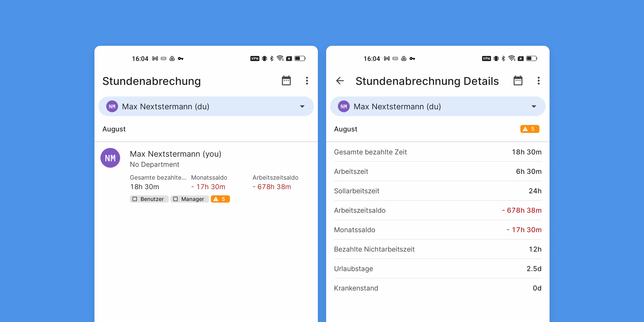The width and height of the screenshot is (644, 322).
Task: Open calendar picker on Stundenabrechung screen
Action: [x=286, y=81]
